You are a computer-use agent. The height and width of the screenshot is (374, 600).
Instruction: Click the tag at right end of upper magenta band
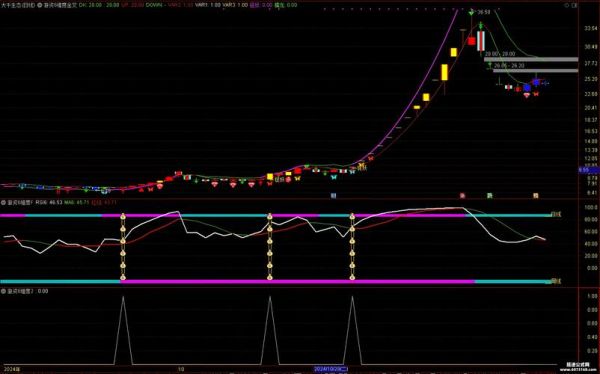click(556, 215)
